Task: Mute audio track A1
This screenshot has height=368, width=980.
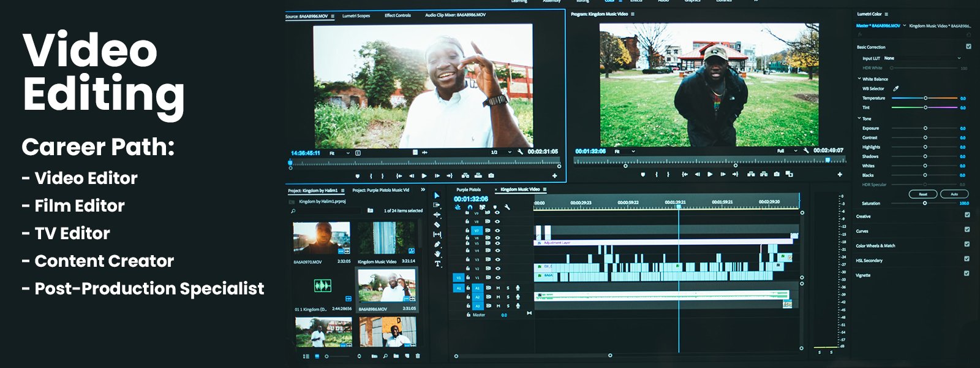Action: pyautogui.click(x=498, y=288)
